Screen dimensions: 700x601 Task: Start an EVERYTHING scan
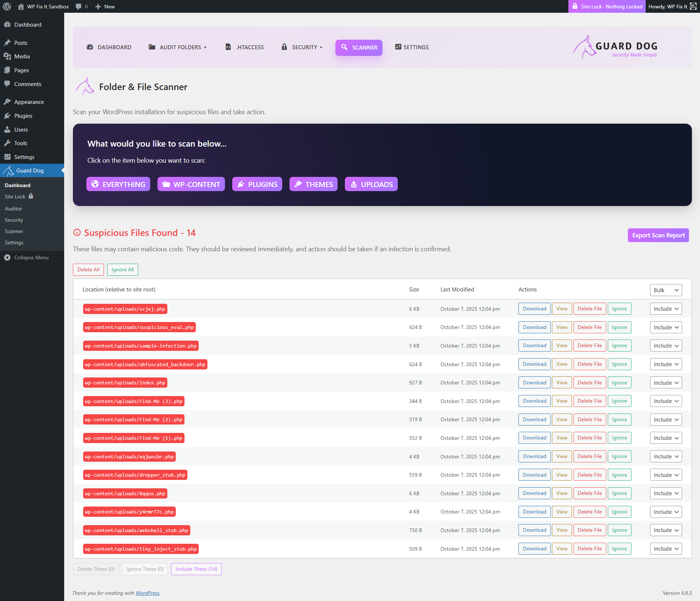click(x=118, y=185)
